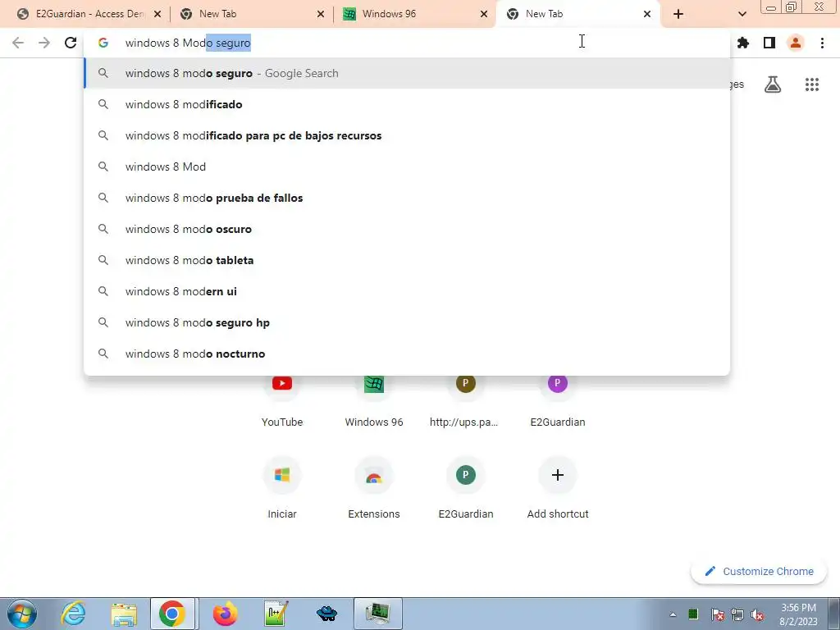This screenshot has height=630, width=840.
Task: Open the Extensions shortcut tile
Action: 374,487
